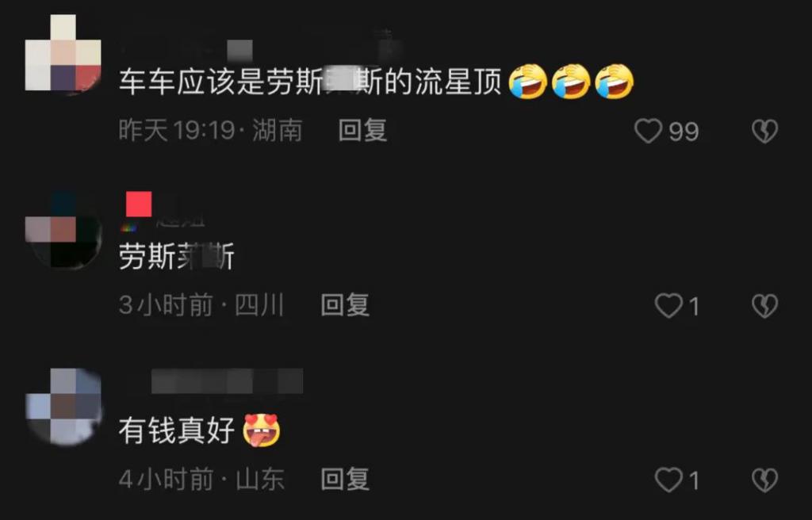
Task: Like the 有钱真好 comment
Action: click(668, 480)
